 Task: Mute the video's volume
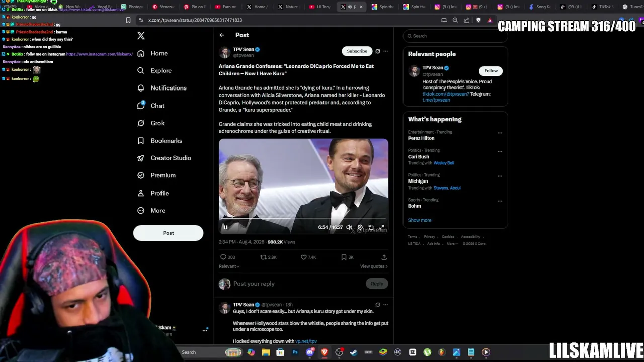pos(349,227)
